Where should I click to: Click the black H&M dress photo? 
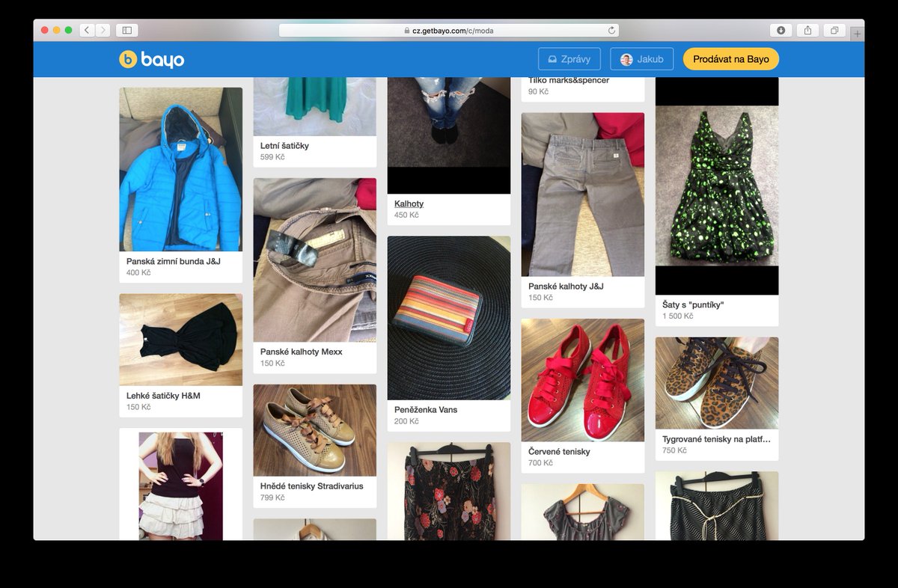point(180,340)
